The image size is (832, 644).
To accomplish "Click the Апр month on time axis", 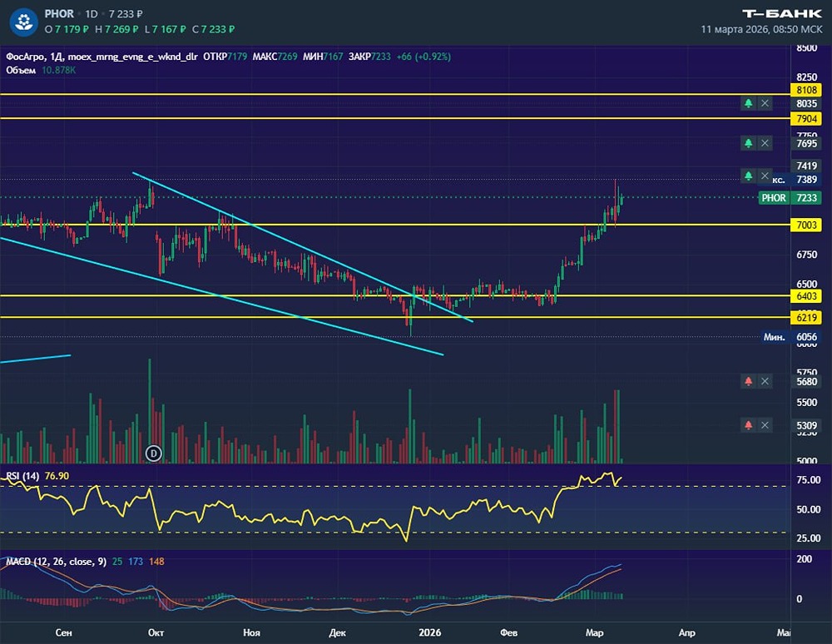I will pyautogui.click(x=686, y=632).
